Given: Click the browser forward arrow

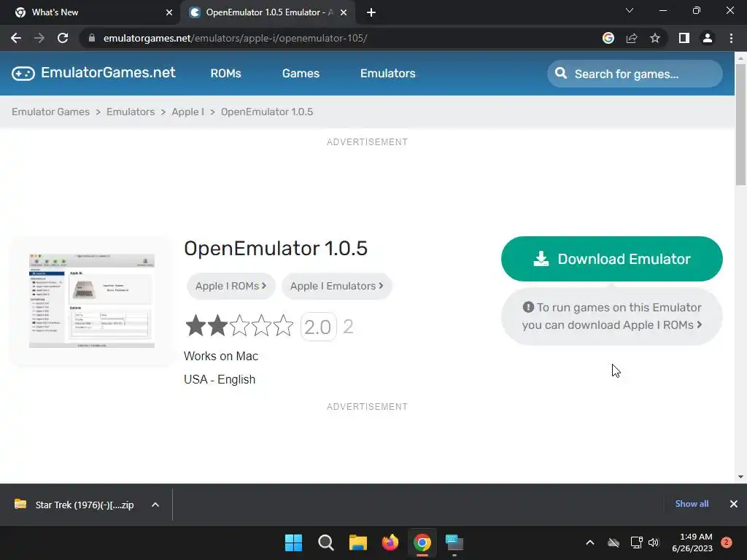Looking at the screenshot, I should click(39, 38).
